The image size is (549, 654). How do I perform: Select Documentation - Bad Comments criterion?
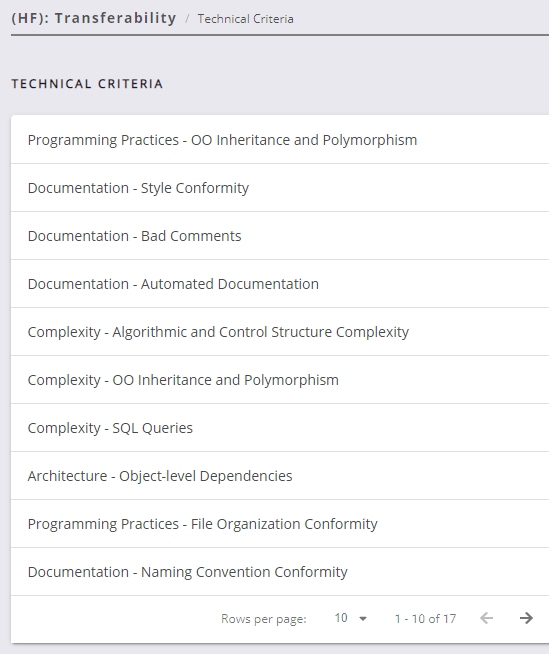pos(280,236)
